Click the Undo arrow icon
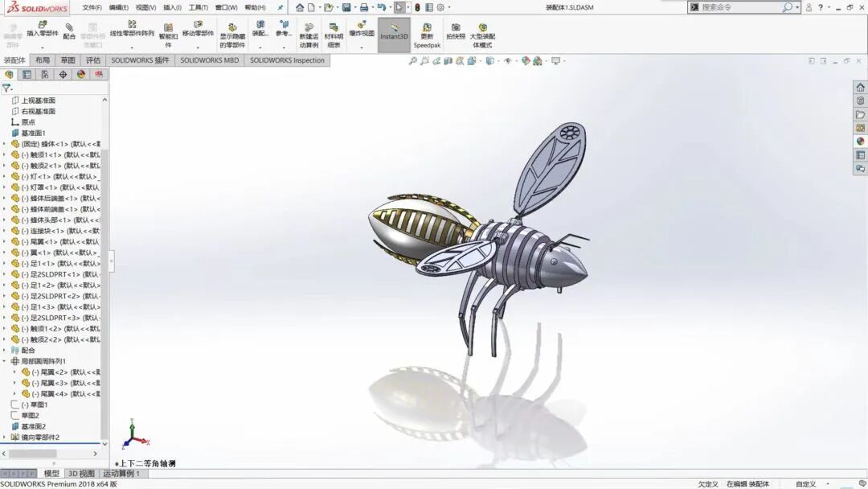The image size is (868, 489). point(381,8)
